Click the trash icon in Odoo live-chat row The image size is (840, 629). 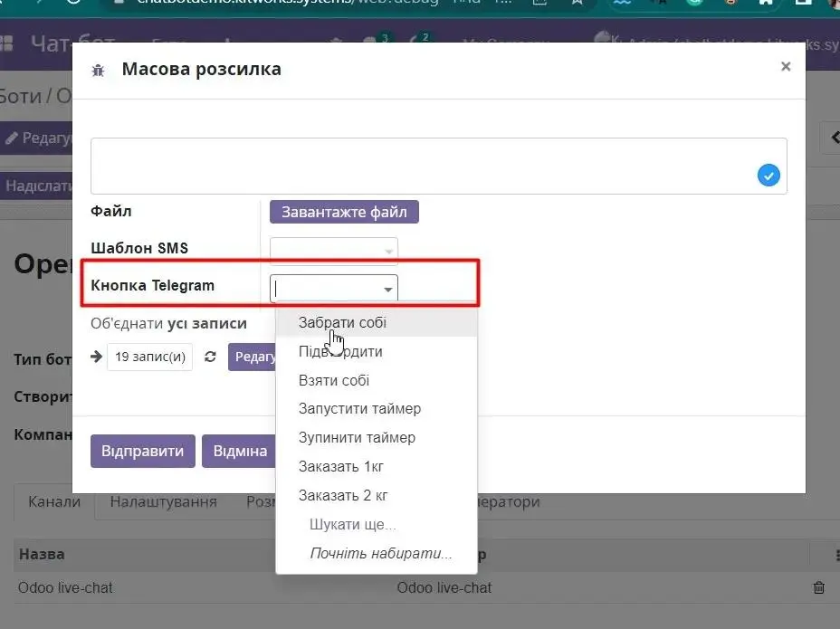point(818,587)
